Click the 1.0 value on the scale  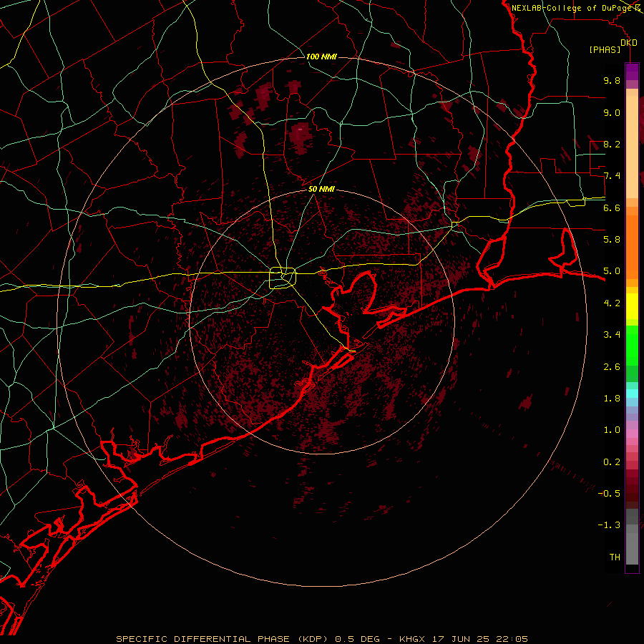(612, 430)
